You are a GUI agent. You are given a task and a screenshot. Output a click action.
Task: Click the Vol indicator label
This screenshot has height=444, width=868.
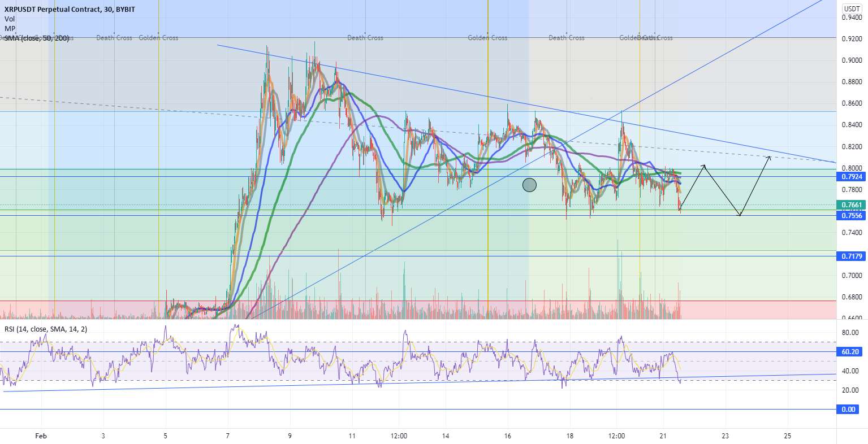10,19
